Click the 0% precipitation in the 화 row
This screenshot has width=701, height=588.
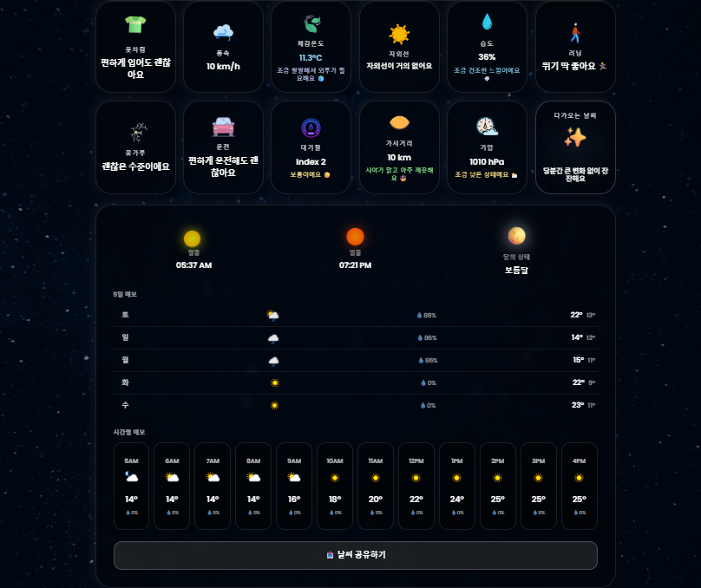(429, 383)
